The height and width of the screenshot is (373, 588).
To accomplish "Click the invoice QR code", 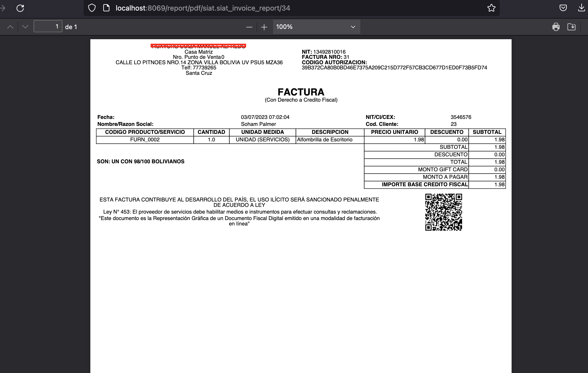I will [443, 212].
